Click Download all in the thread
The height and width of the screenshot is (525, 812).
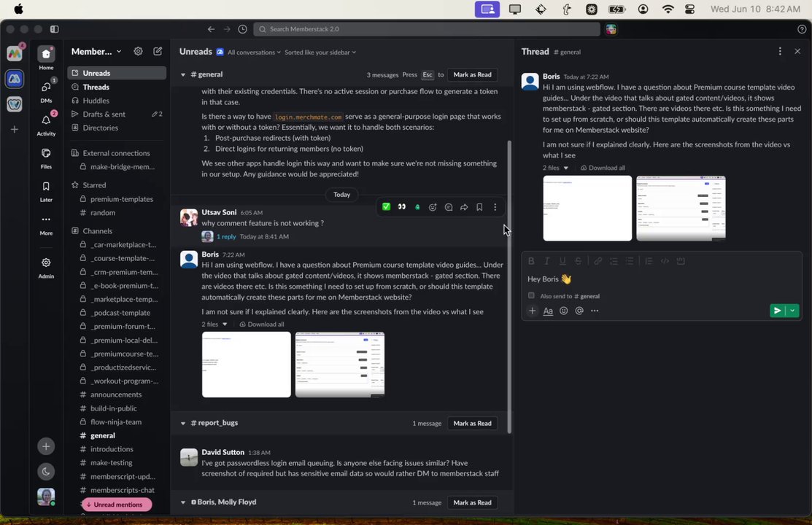[x=603, y=168]
